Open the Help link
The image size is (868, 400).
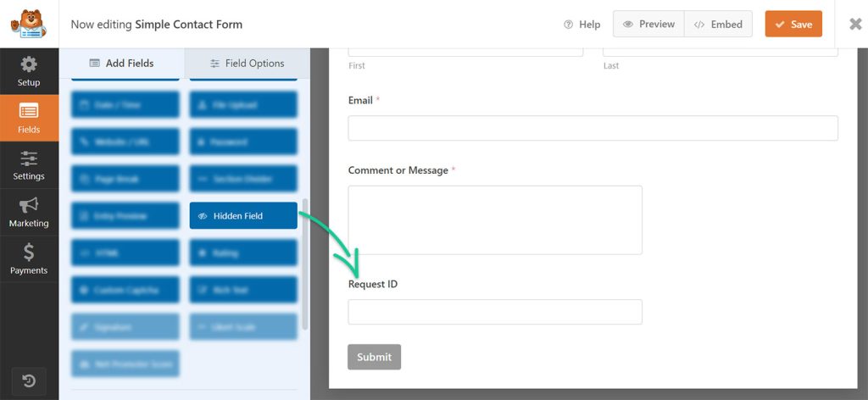pyautogui.click(x=581, y=25)
